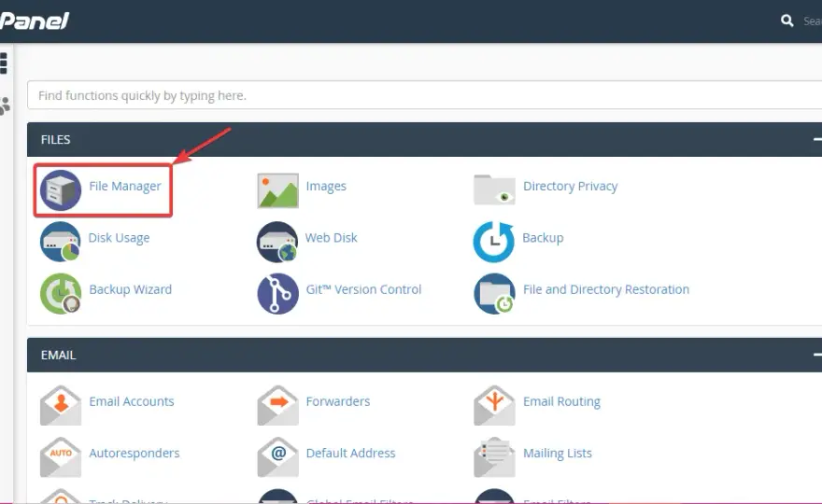
Task: Open the Default Address @ icon
Action: (x=277, y=456)
